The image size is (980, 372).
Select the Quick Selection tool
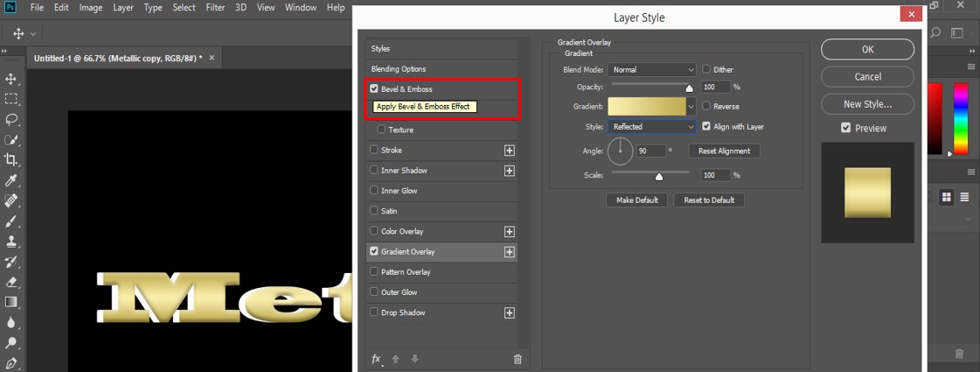tap(10, 140)
